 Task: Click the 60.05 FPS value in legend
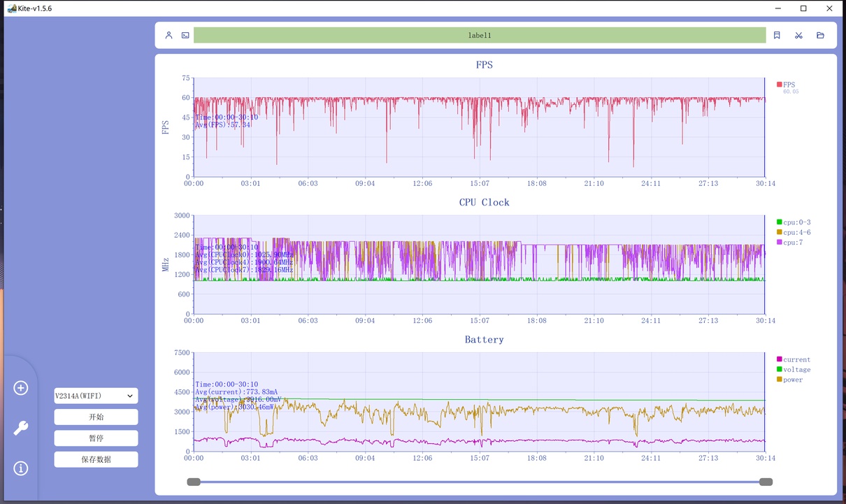pos(791,92)
